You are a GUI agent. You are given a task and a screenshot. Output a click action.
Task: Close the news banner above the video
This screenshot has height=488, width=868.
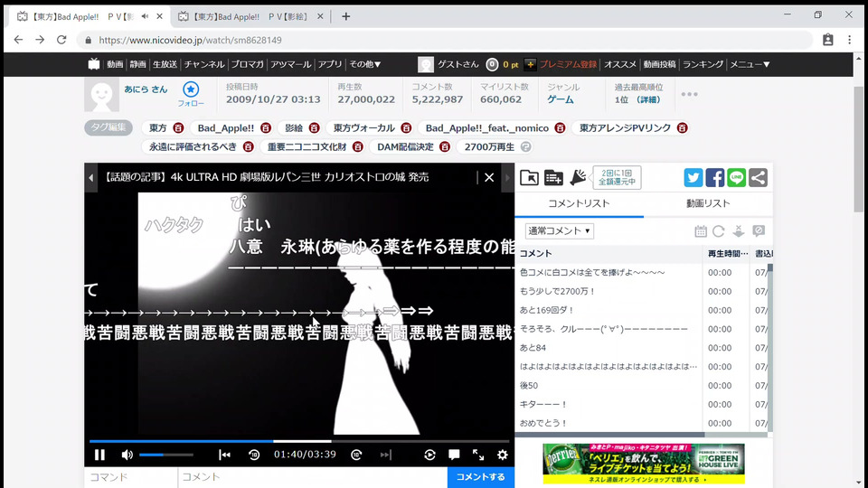pyautogui.click(x=489, y=178)
